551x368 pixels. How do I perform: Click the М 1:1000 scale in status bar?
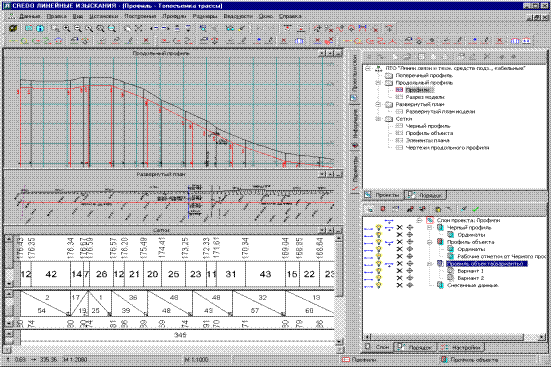(x=196, y=360)
